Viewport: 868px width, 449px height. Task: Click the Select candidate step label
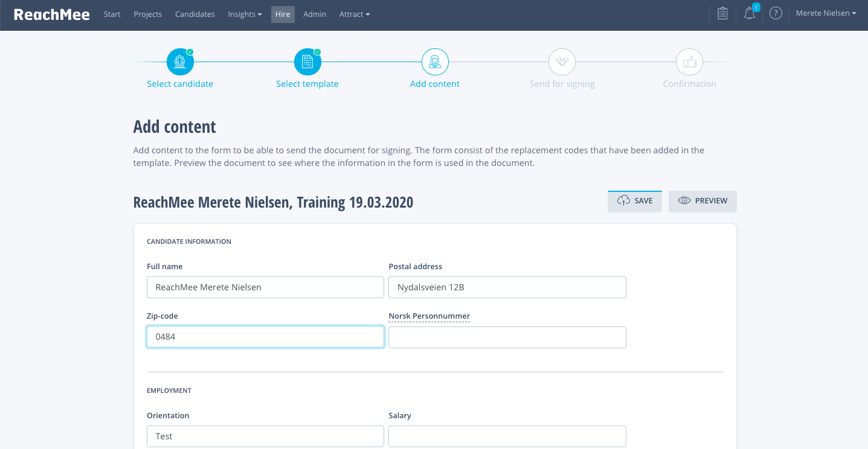[x=180, y=84]
